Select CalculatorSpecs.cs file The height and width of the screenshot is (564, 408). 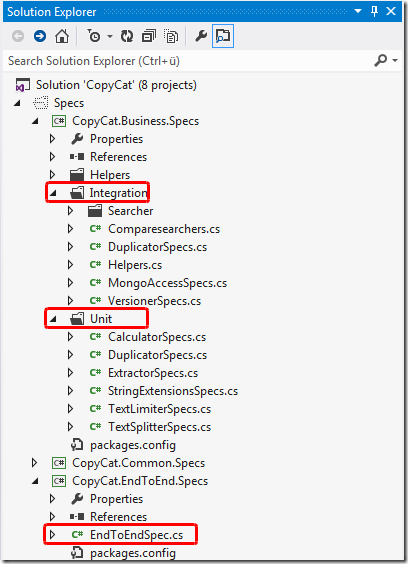(x=157, y=337)
